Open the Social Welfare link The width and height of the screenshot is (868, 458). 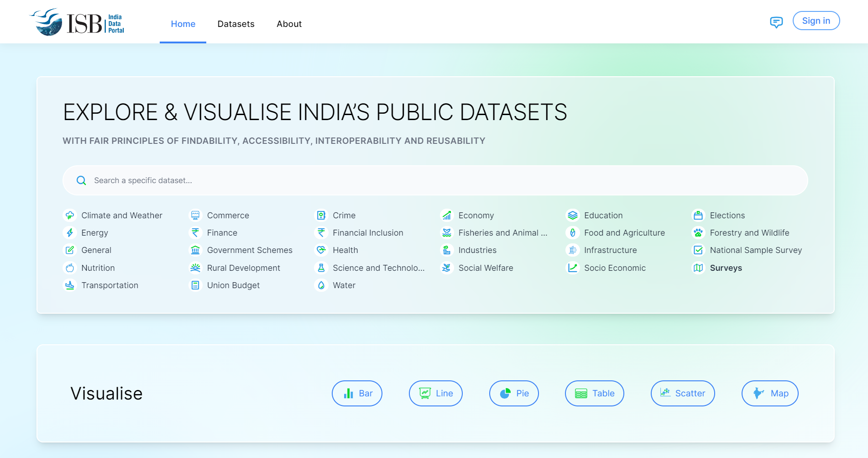[486, 268]
